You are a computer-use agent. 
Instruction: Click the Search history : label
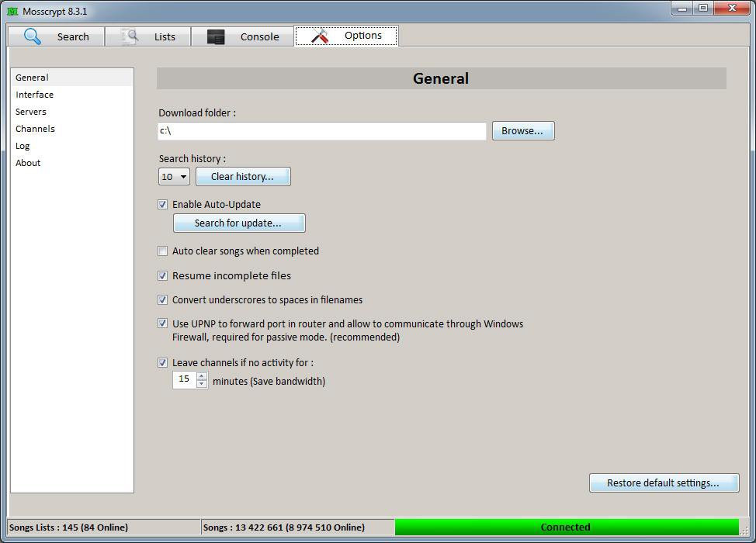point(192,159)
